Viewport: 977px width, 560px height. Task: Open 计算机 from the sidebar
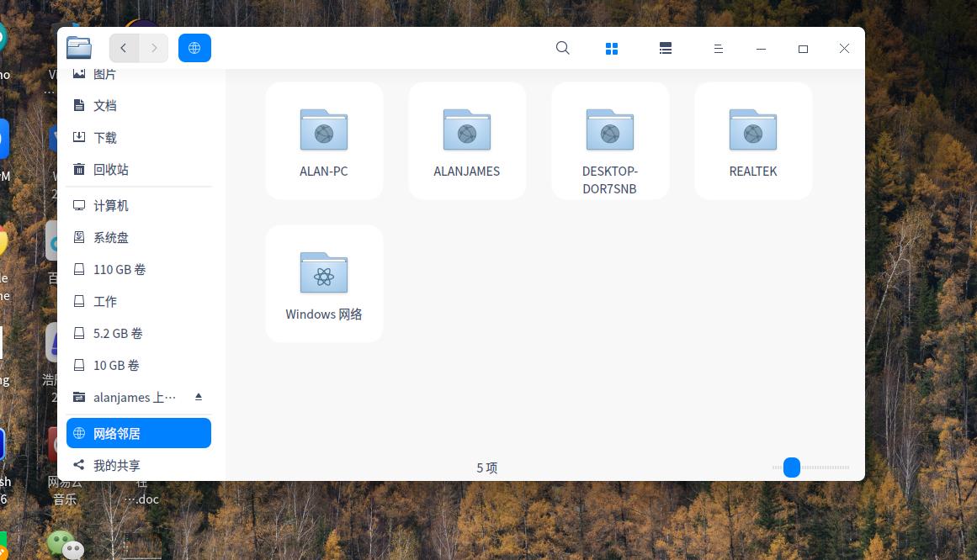tap(111, 205)
